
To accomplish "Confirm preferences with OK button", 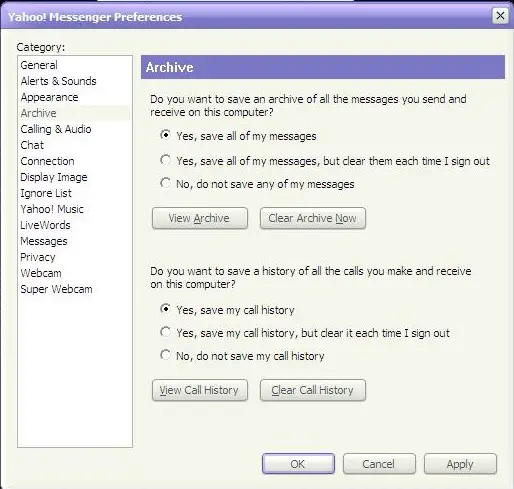I will tap(298, 464).
